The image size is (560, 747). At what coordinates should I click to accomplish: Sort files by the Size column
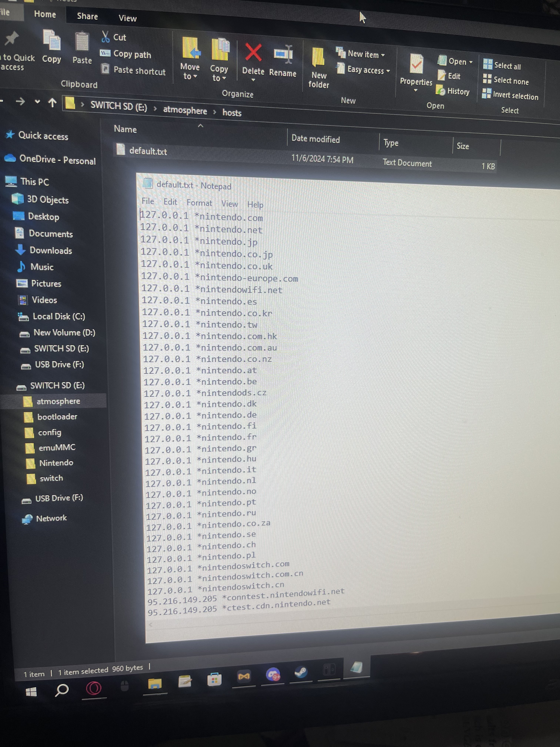pos(462,146)
